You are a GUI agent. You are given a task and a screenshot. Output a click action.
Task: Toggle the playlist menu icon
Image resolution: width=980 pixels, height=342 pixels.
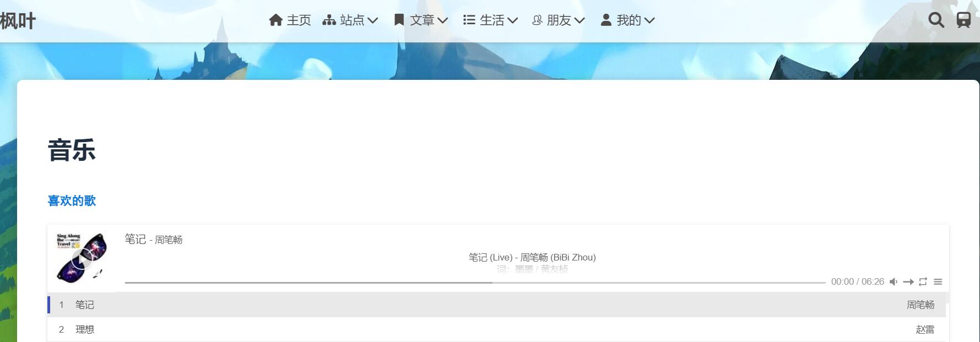tap(938, 282)
